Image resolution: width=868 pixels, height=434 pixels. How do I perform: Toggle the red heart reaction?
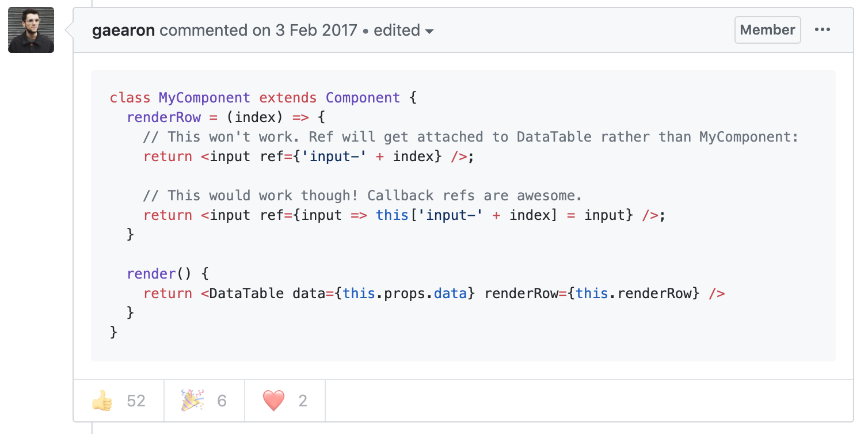[x=285, y=400]
